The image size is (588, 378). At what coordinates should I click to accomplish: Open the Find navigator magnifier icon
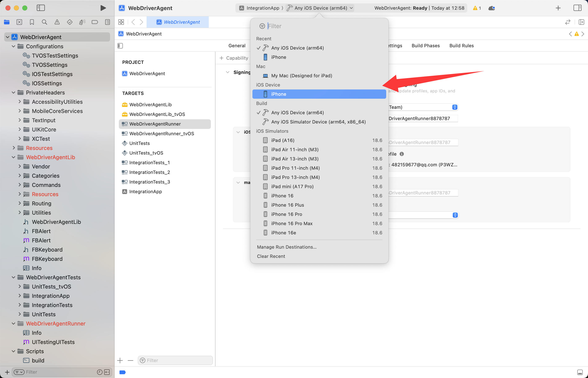(45, 22)
